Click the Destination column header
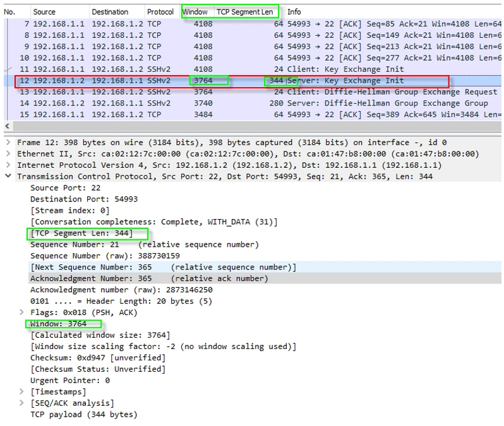 click(110, 12)
